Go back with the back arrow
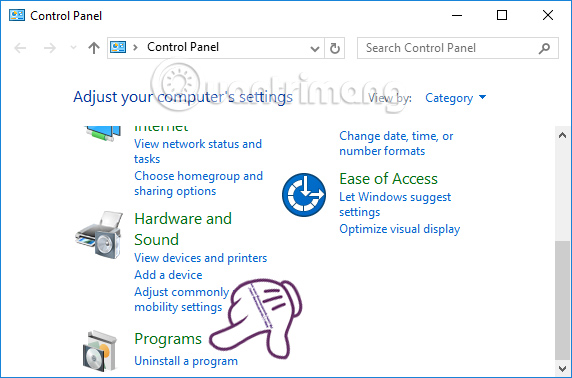The height and width of the screenshot is (378, 572). (20, 48)
